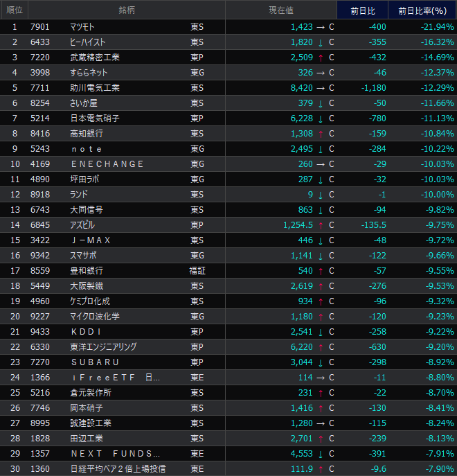Click the up arrow in 高知銀行 row
457x476 pixels.
321,134
